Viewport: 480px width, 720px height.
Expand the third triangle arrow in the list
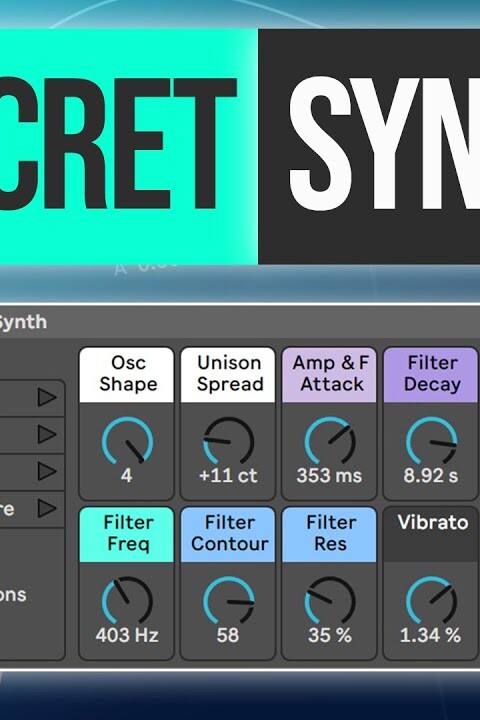tap(47, 471)
